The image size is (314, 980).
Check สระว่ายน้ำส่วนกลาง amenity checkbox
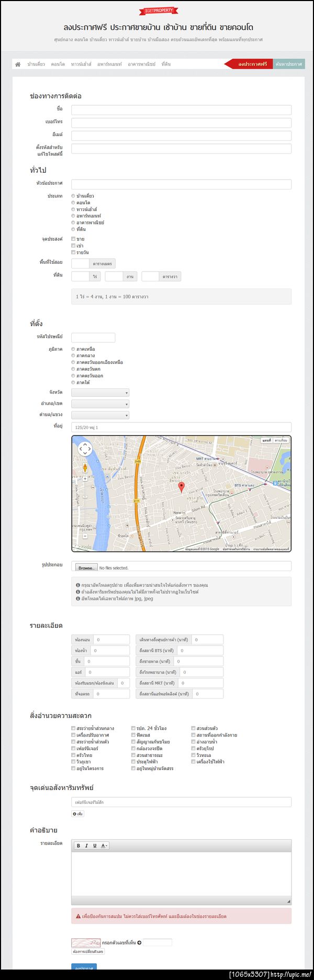(73, 728)
